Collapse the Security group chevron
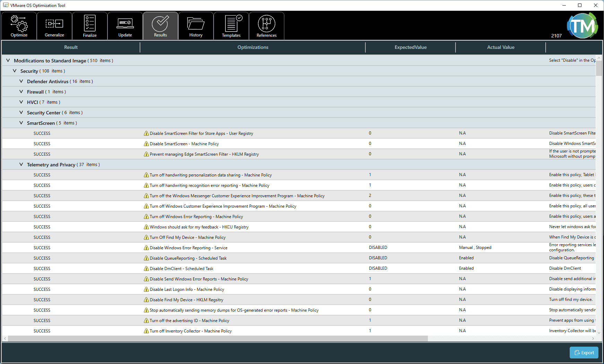This screenshot has width=604, height=364. click(x=15, y=71)
